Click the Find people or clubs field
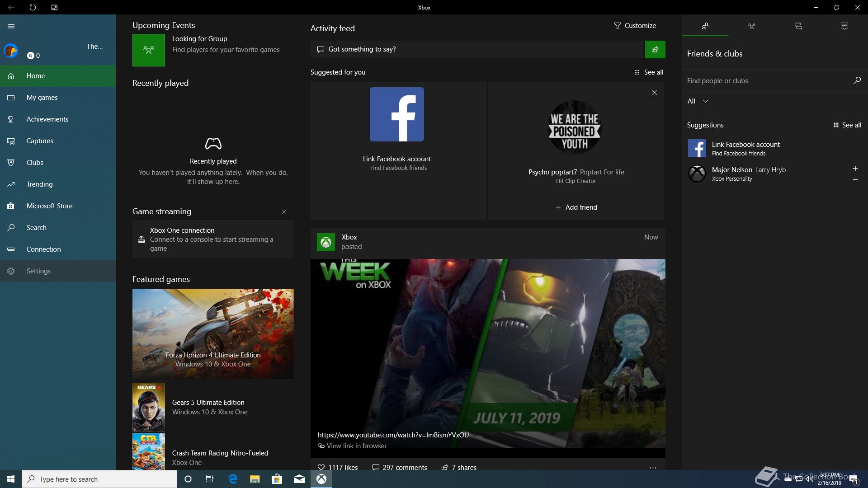The width and height of the screenshot is (868, 488). [767, 81]
